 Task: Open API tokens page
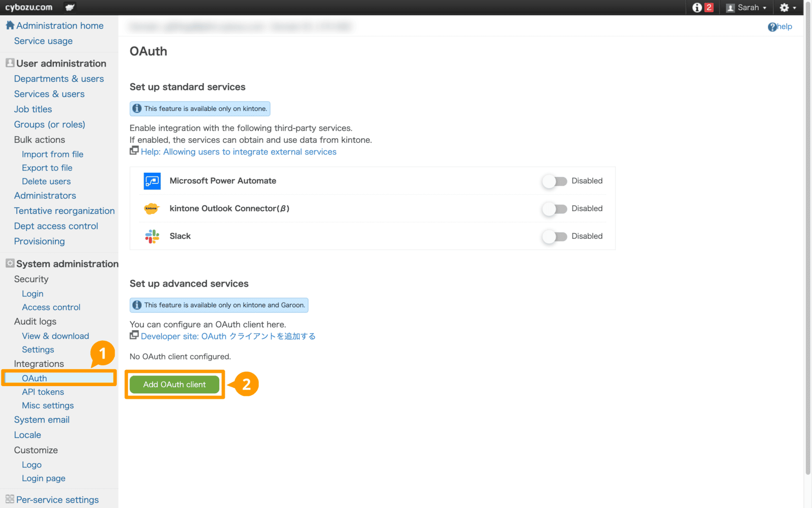[x=43, y=392]
